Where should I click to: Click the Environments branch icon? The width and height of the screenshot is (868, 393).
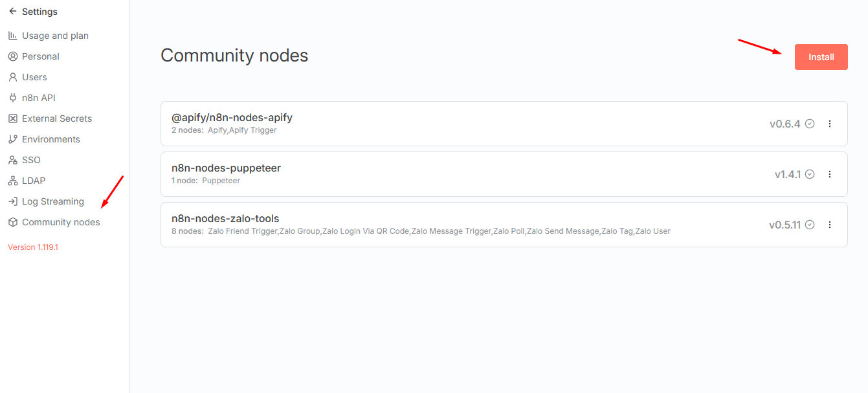point(12,139)
